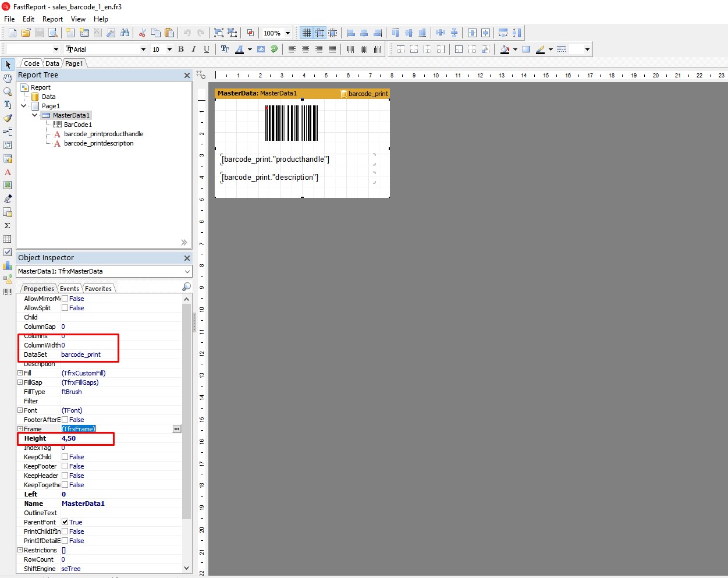Apply italic formatting in text toolbar
This screenshot has height=578, width=728.
point(194,49)
